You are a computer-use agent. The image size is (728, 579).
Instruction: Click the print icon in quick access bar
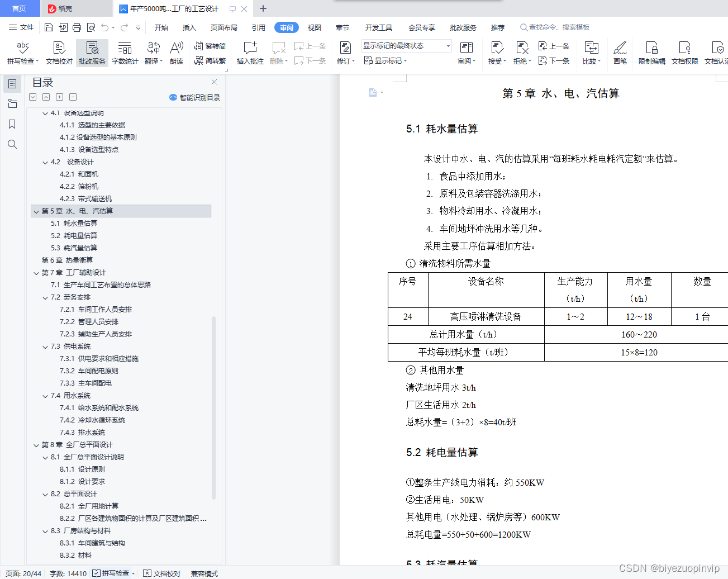pos(77,27)
